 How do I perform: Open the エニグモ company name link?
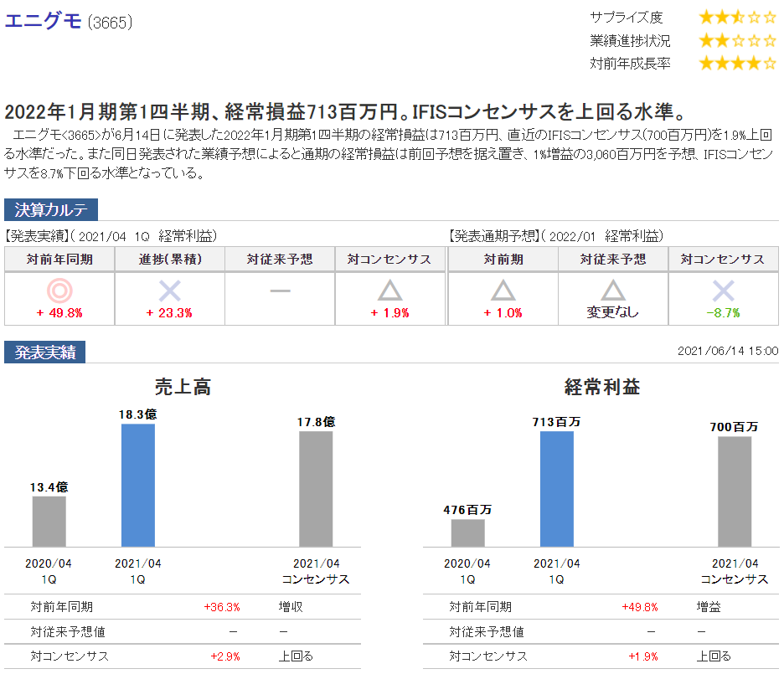43,22
